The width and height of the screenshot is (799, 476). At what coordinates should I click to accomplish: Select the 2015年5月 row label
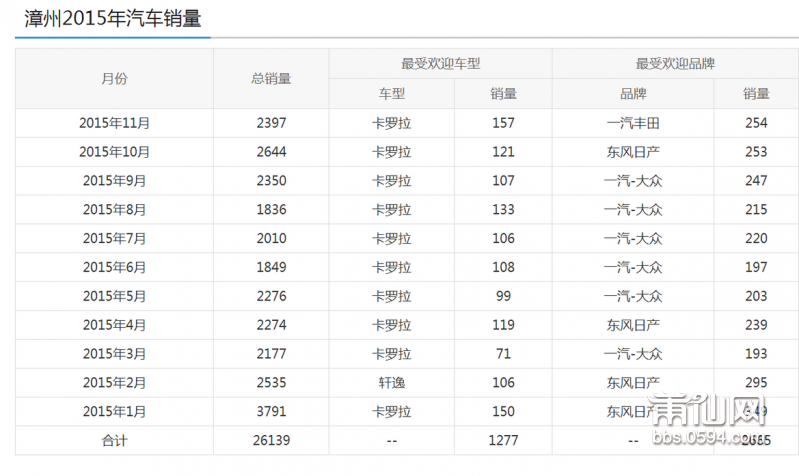(x=114, y=296)
